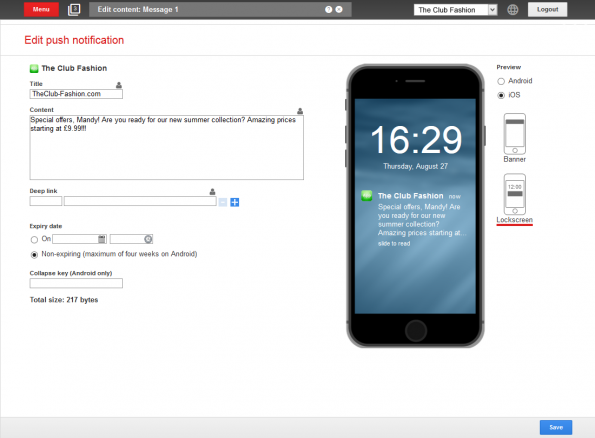The height and width of the screenshot is (438, 595).
Task: Click inside the Content text area
Action: pos(167,148)
